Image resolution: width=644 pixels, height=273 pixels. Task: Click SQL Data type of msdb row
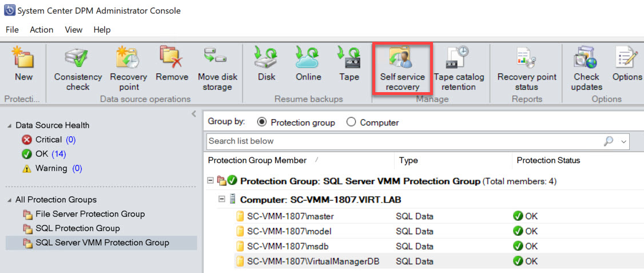[x=415, y=246]
